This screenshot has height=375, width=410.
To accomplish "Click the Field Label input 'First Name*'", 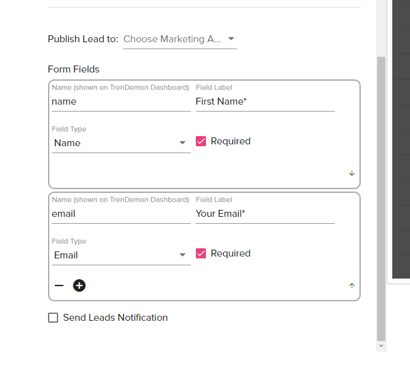I will point(265,102).
